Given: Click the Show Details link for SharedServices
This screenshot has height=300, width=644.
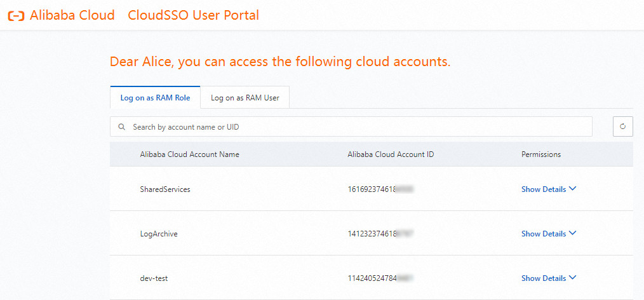Looking at the screenshot, I should 543,189.
